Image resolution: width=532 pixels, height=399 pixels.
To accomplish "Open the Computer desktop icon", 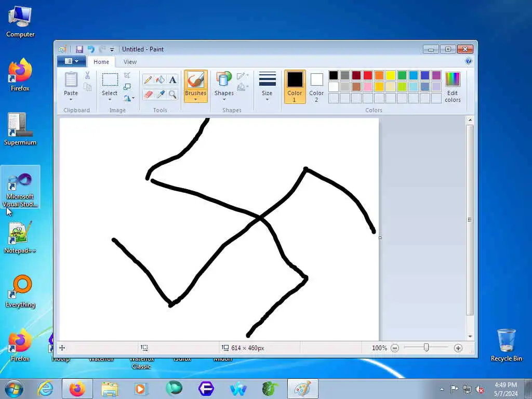I will click(20, 22).
